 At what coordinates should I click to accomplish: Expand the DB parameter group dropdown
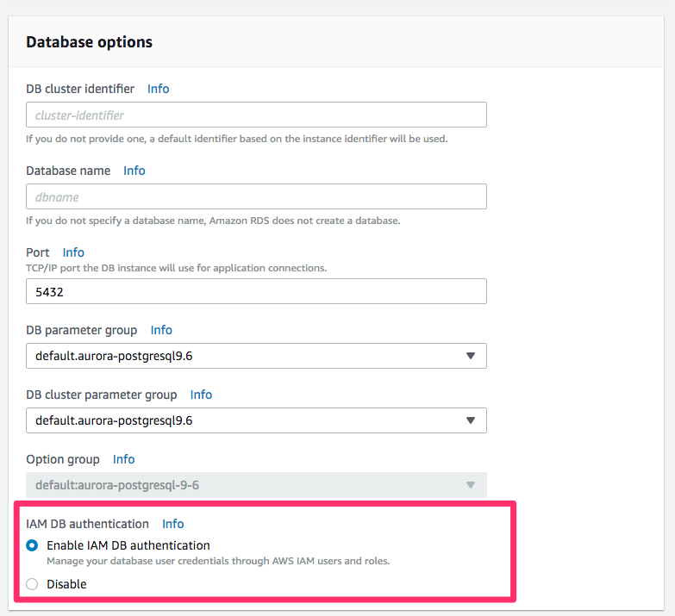pyautogui.click(x=256, y=356)
